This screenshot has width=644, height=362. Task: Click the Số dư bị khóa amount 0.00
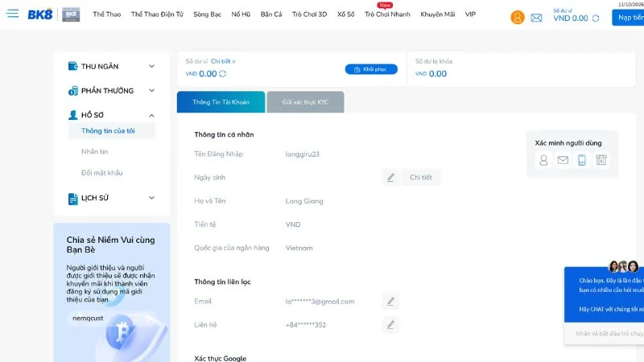click(x=438, y=74)
